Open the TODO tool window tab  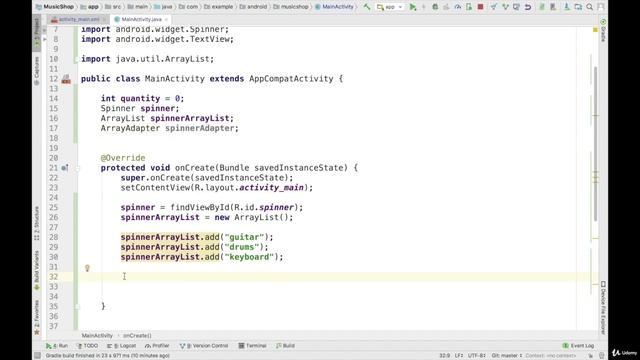tap(88, 346)
